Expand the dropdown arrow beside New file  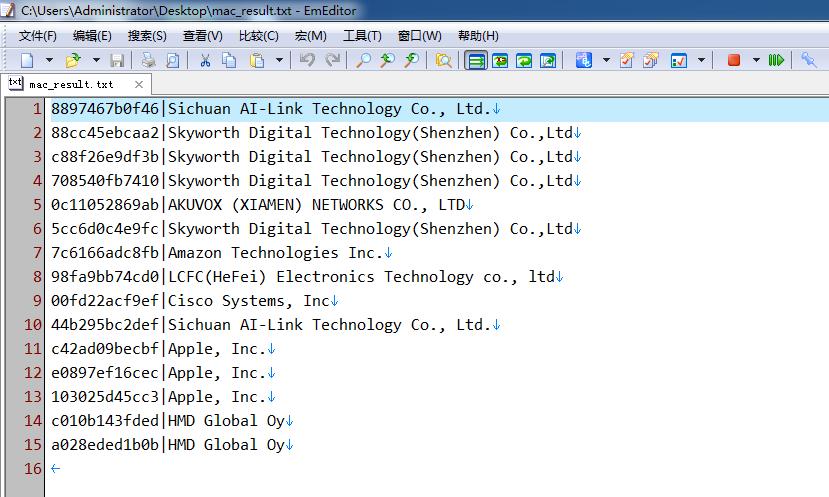tap(49, 61)
